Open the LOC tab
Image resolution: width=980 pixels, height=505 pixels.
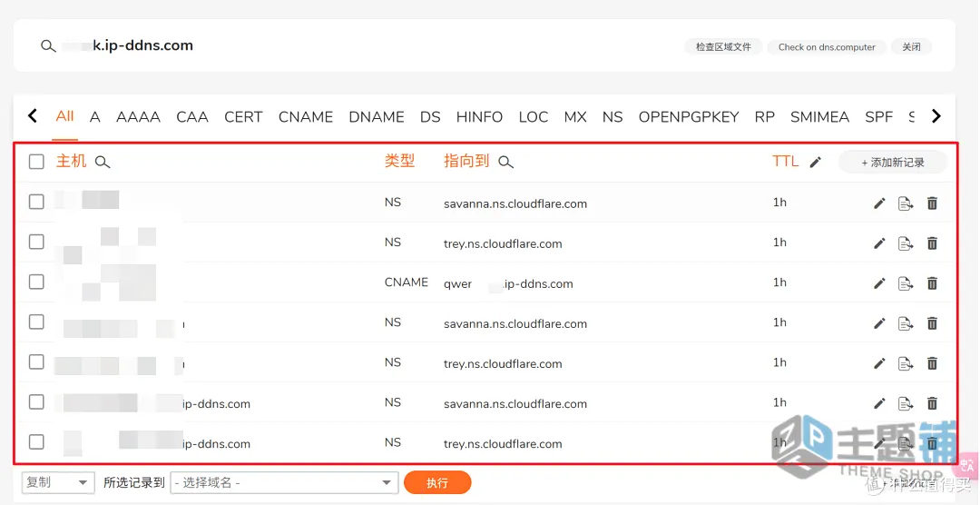pos(534,117)
